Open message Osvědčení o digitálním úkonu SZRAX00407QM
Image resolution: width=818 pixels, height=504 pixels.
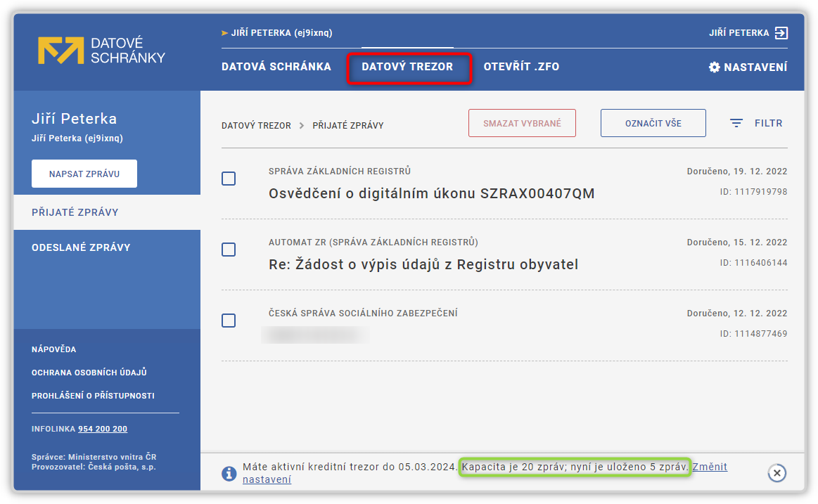click(x=431, y=194)
